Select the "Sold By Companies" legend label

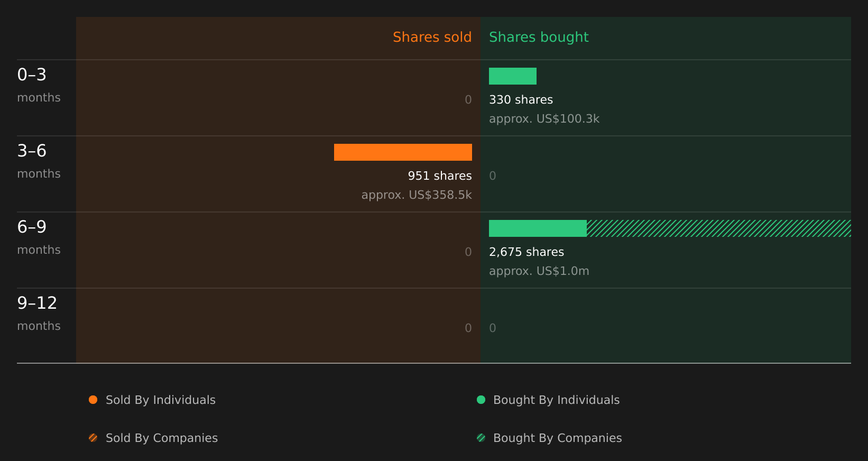(x=162, y=438)
